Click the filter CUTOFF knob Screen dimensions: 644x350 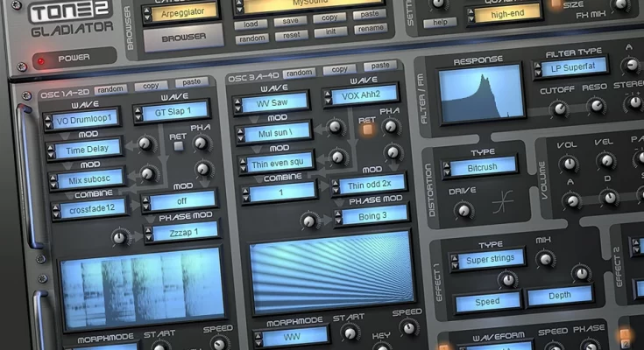coord(557,109)
